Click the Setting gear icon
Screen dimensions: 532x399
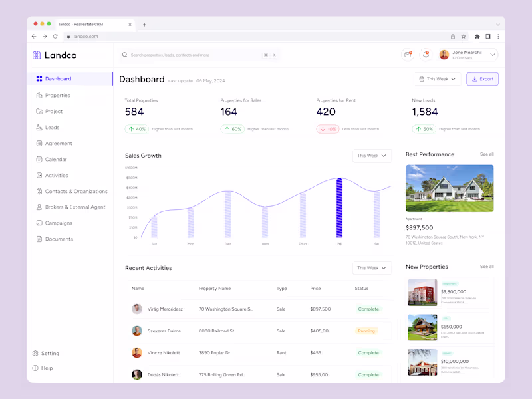[35, 353]
